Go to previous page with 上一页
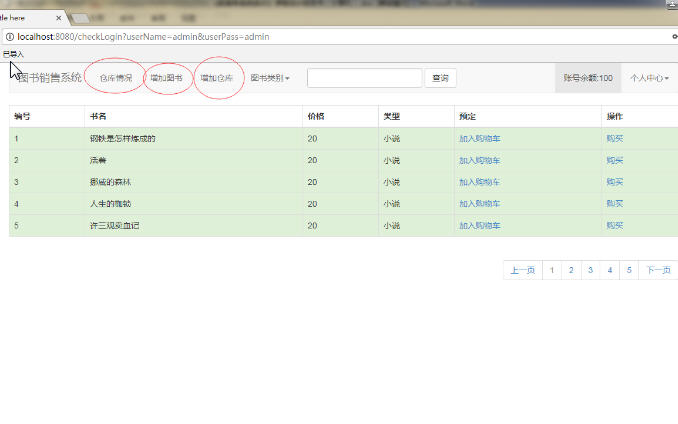Screen dimensions: 678x424 point(523,270)
